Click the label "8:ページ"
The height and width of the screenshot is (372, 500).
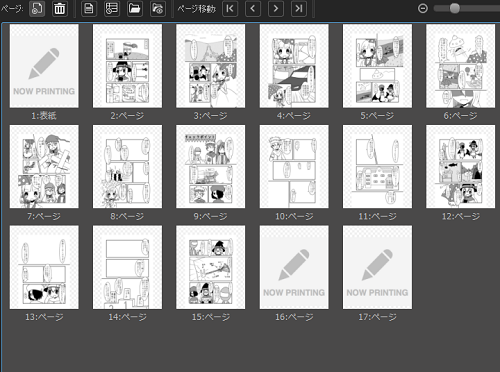pos(127,216)
